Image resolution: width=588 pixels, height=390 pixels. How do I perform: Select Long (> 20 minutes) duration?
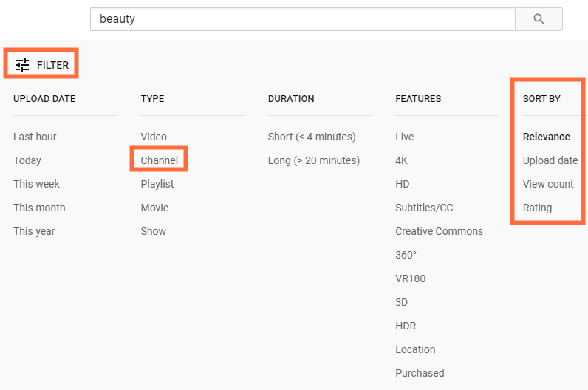[x=314, y=160]
